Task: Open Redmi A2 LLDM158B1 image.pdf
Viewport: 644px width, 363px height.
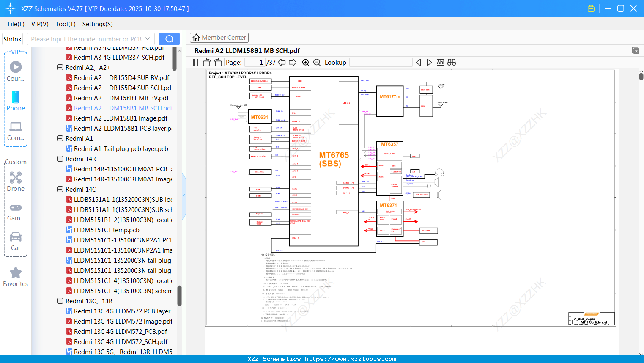Action: tap(121, 118)
